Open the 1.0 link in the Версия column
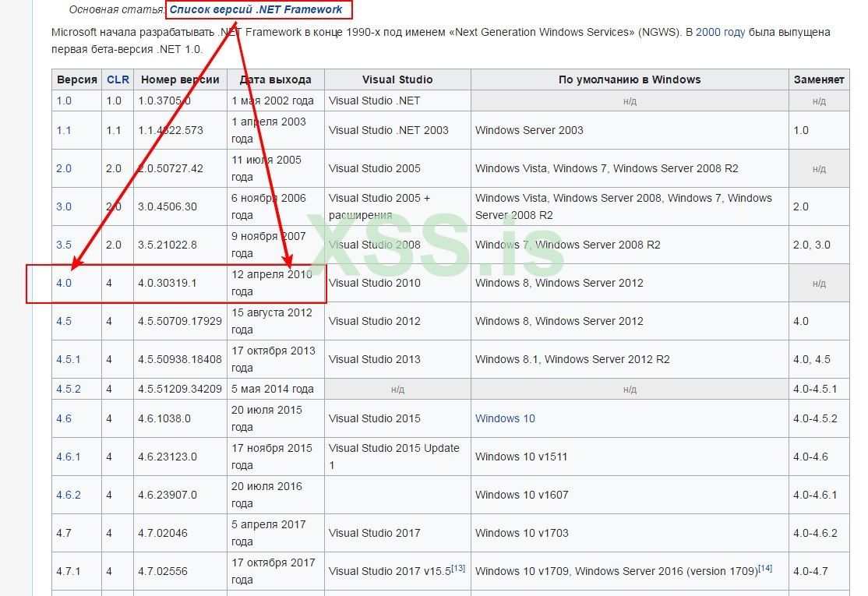The image size is (868, 596). click(64, 101)
